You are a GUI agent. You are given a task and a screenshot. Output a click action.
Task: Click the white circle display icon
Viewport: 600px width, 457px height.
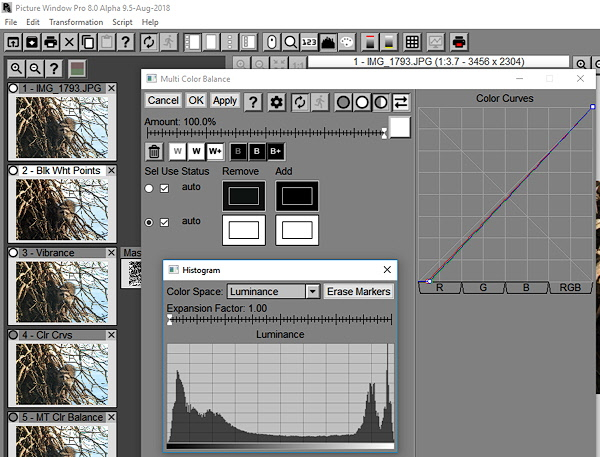pyautogui.click(x=362, y=102)
